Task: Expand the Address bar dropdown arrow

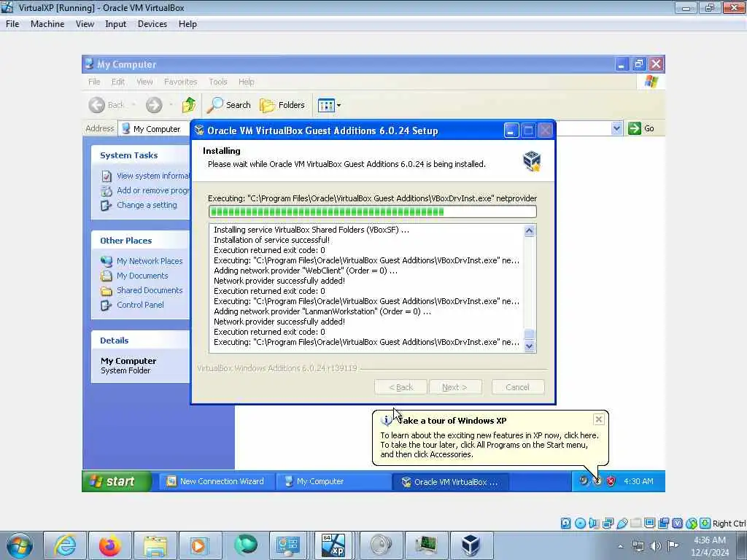Action: [x=617, y=128]
